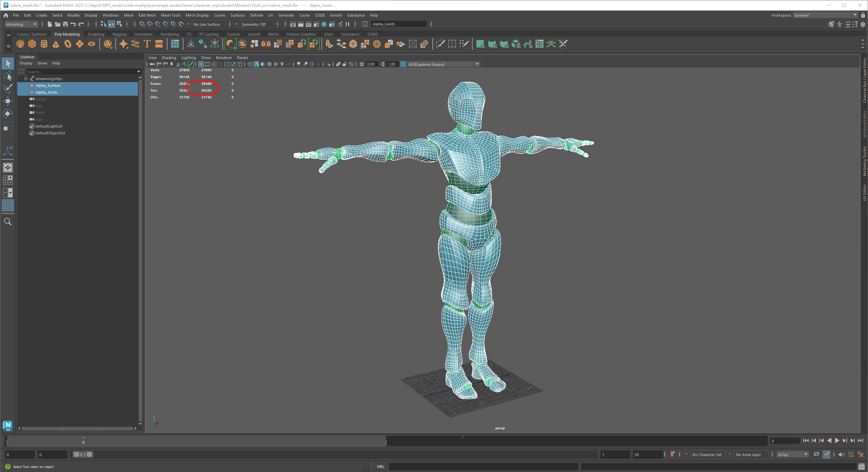Toggle the film gate display
Screen dimensions: 868x472
[x=208, y=64]
